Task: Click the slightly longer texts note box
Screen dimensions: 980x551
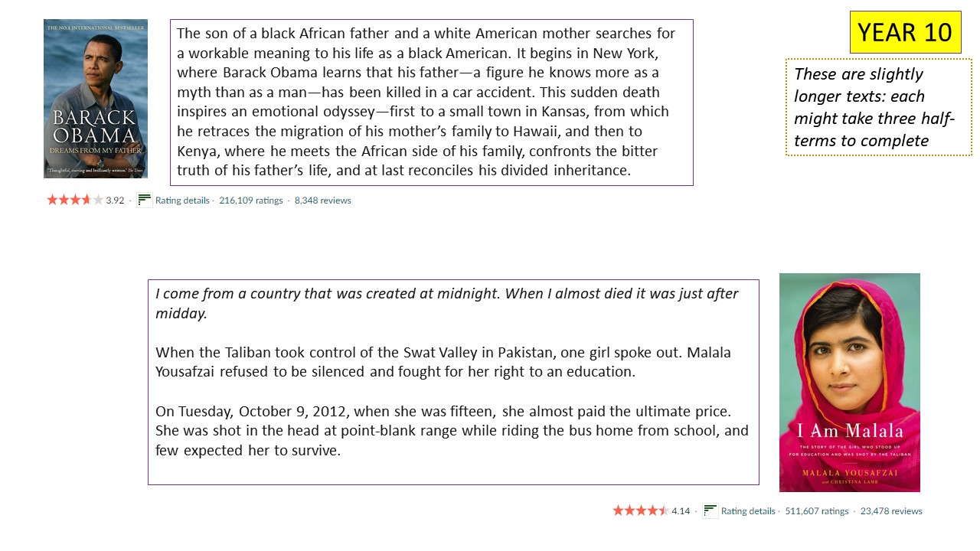Action: [878, 107]
